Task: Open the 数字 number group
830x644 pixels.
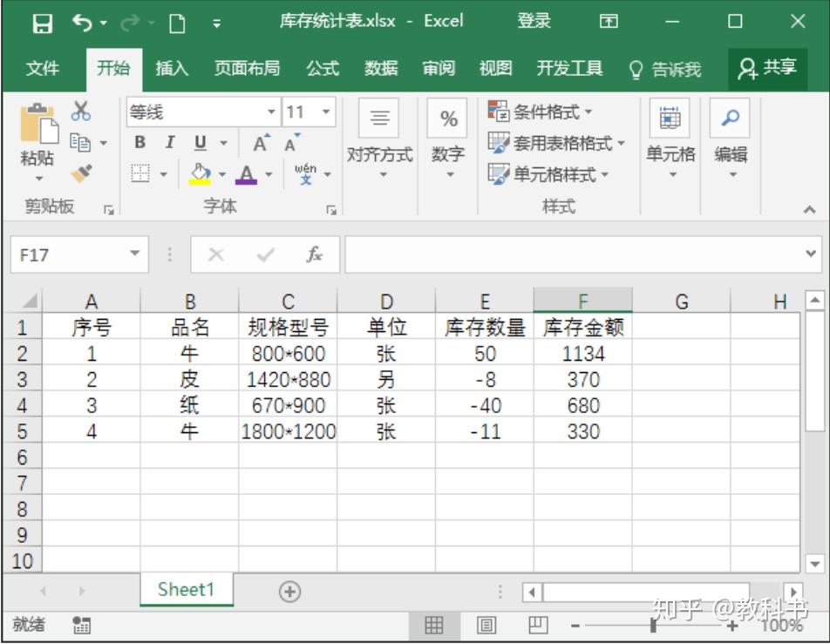Action: (x=448, y=139)
